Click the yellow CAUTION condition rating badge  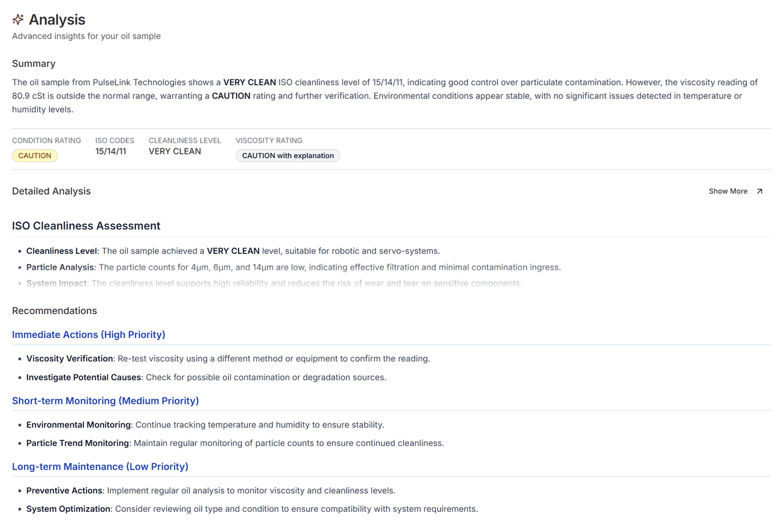pos(35,156)
